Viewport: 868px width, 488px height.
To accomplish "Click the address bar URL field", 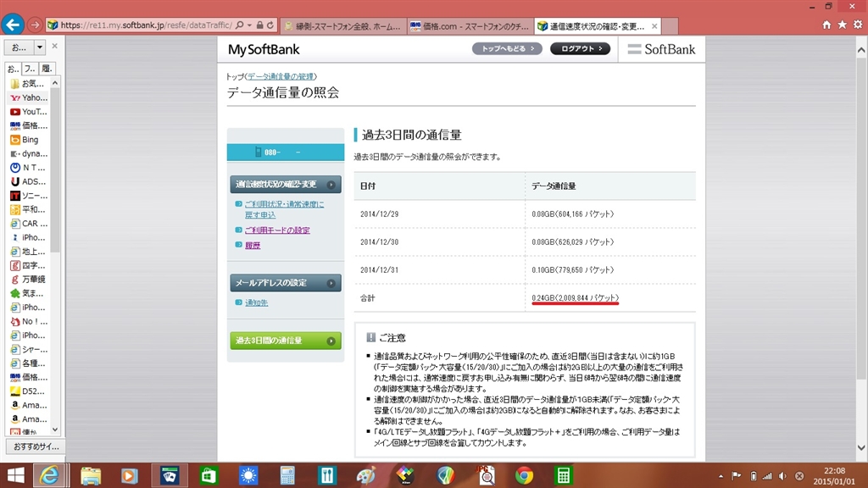I will click(x=146, y=25).
